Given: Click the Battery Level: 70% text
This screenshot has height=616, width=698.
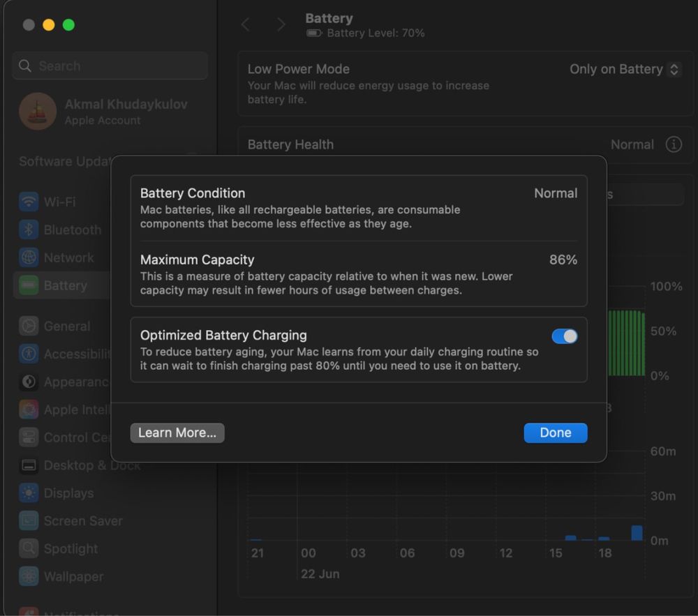Looking at the screenshot, I should pos(376,33).
